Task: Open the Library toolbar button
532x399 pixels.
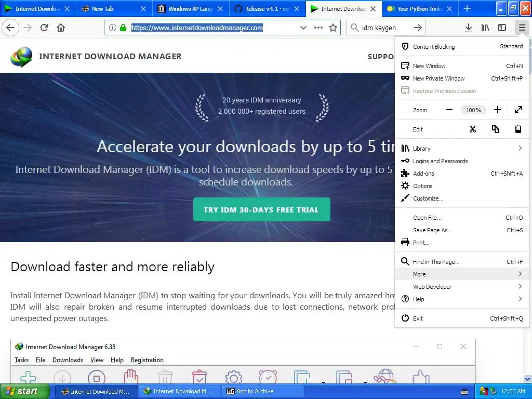Action: pyautogui.click(x=485, y=28)
